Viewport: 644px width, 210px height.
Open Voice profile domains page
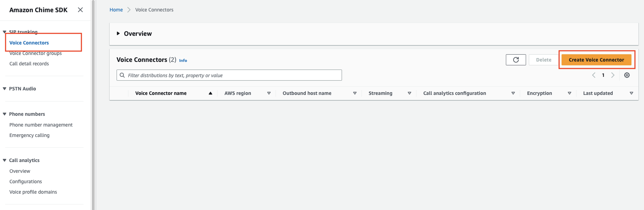point(33,192)
